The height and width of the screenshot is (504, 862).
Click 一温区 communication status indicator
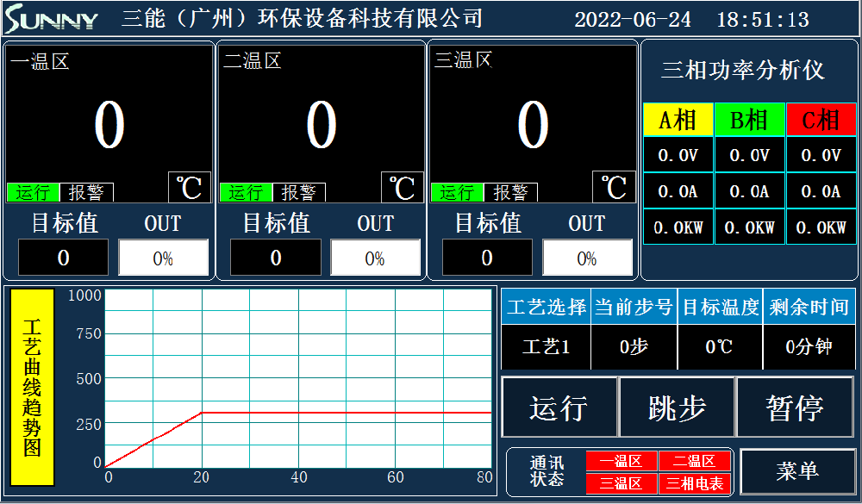click(621, 462)
